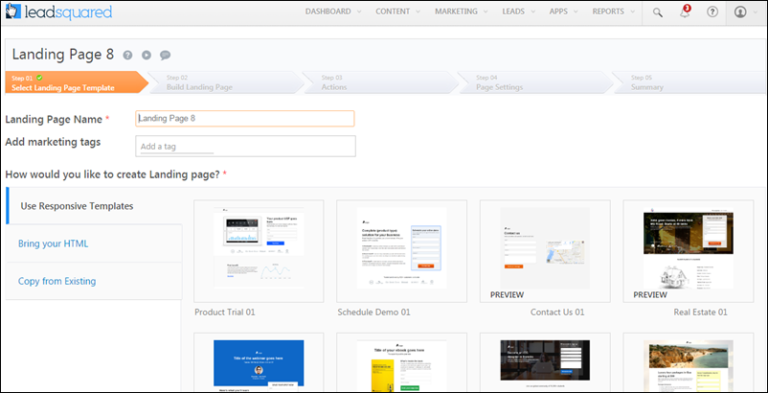Select Bring your HTML option
The image size is (768, 393).
pyautogui.click(x=93, y=244)
